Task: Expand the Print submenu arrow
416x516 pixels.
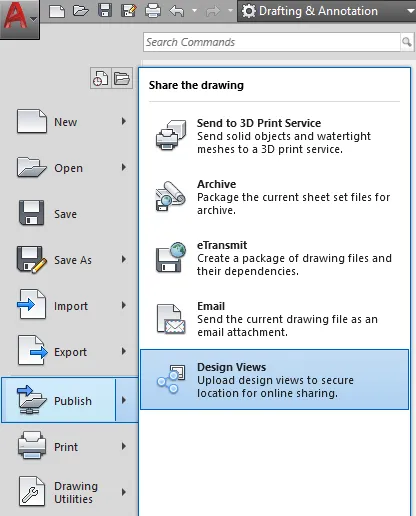Action: coord(124,446)
